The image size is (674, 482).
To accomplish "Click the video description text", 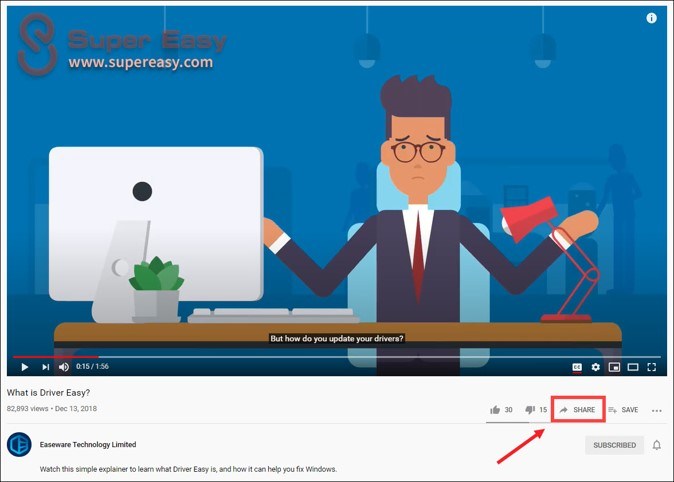I will [x=188, y=469].
